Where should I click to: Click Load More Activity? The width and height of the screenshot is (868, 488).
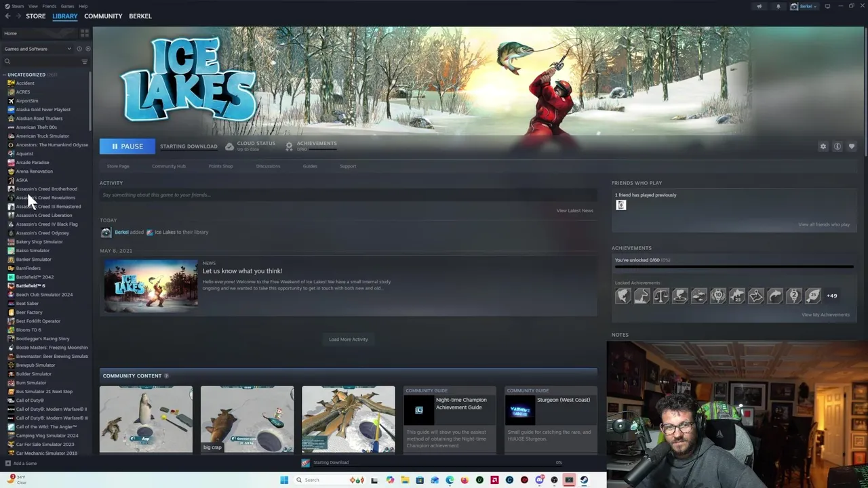[x=349, y=340]
